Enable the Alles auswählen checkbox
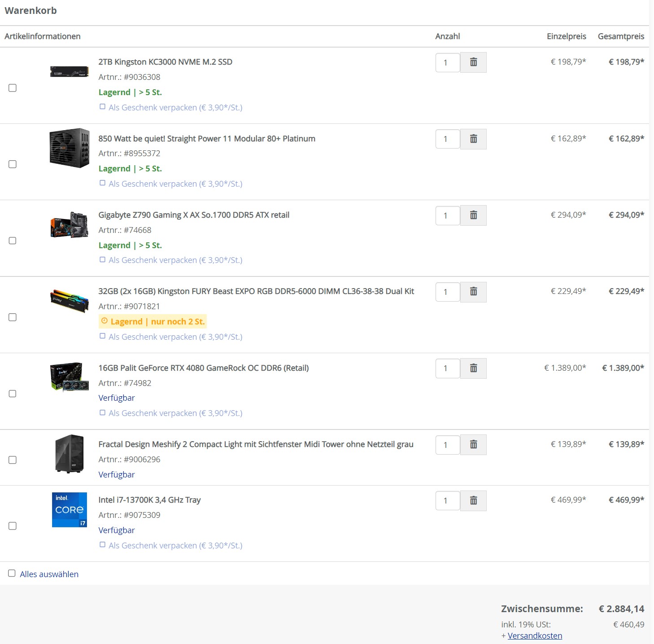 [x=12, y=574]
